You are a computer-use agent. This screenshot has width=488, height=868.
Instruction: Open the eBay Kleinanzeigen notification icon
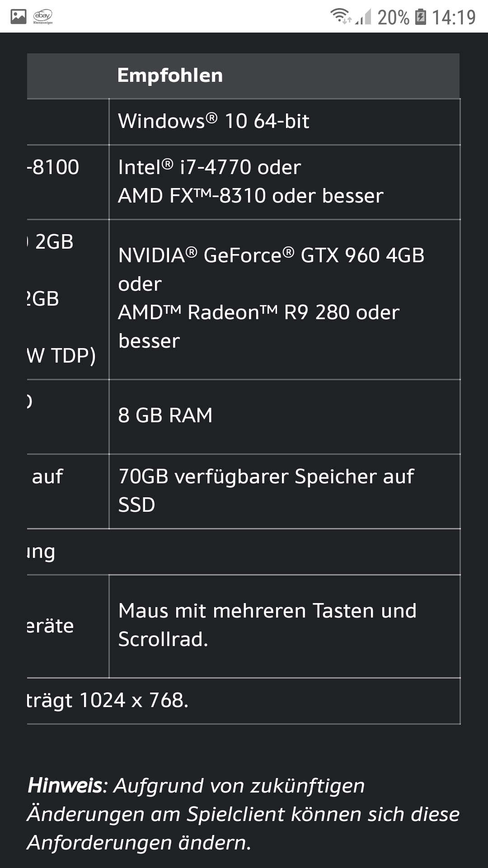(43, 17)
